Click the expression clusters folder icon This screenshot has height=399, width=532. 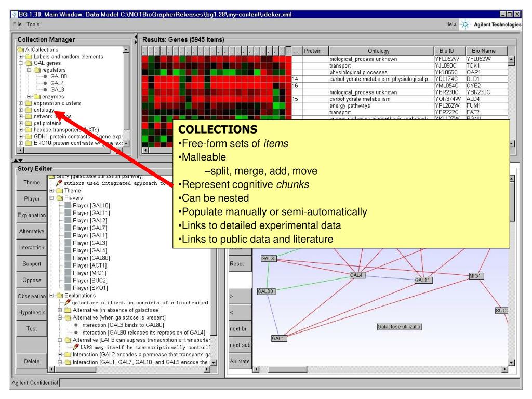(x=29, y=103)
